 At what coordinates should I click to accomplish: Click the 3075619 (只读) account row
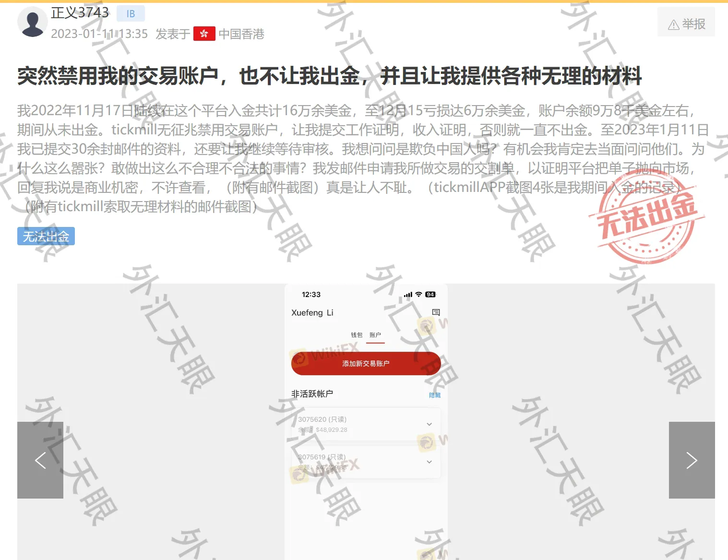pyautogui.click(x=366, y=462)
